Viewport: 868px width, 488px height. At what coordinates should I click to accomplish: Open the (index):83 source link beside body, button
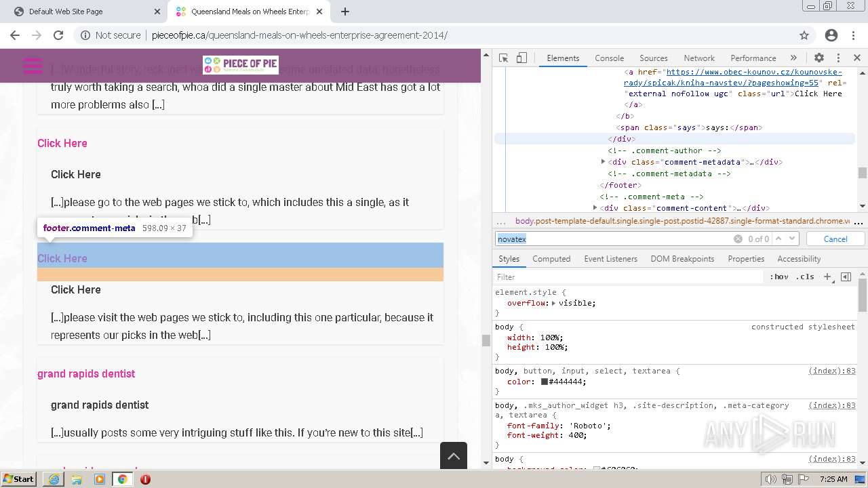tap(832, 371)
